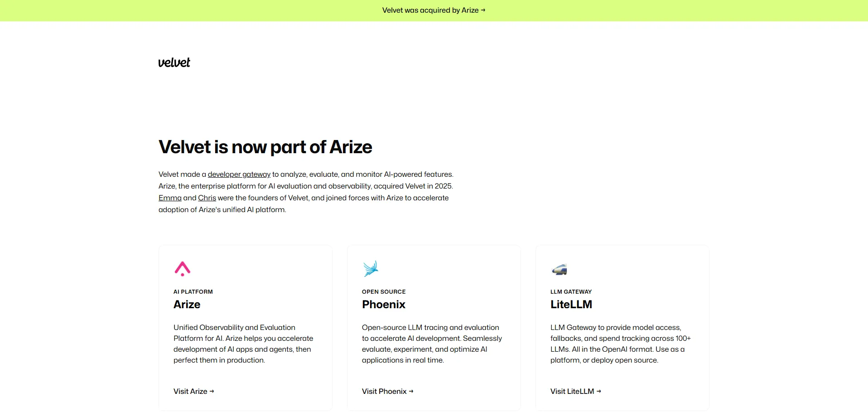Follow the Emma founder link

point(170,198)
